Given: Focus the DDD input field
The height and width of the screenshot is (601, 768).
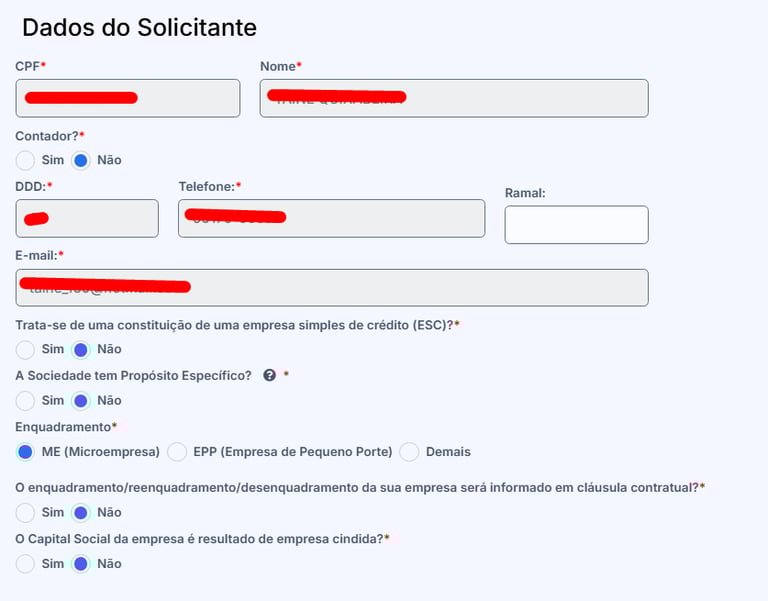Looking at the screenshot, I should coord(87,218).
